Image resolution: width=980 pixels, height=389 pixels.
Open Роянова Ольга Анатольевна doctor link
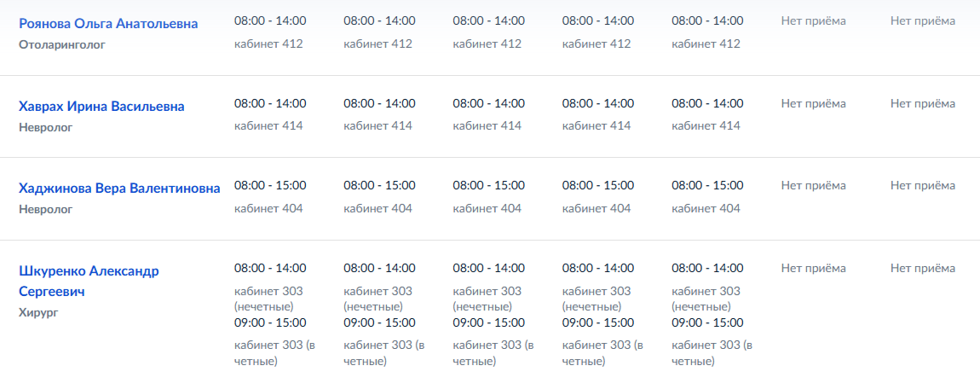point(108,24)
